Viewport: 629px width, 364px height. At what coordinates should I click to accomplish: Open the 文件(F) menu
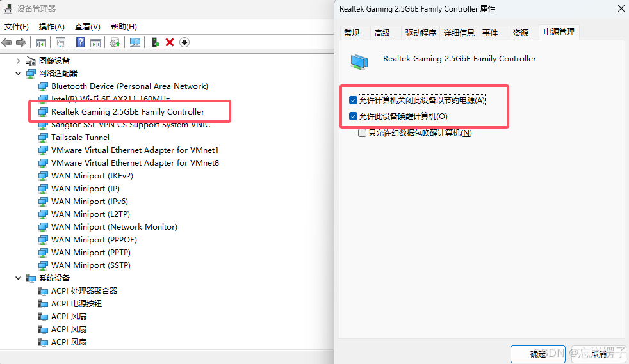click(17, 27)
